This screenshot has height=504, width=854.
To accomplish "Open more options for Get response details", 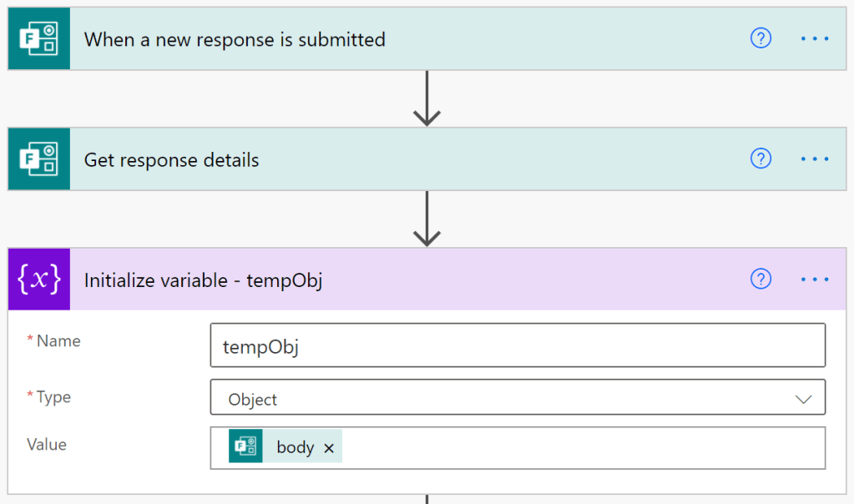I will (815, 159).
